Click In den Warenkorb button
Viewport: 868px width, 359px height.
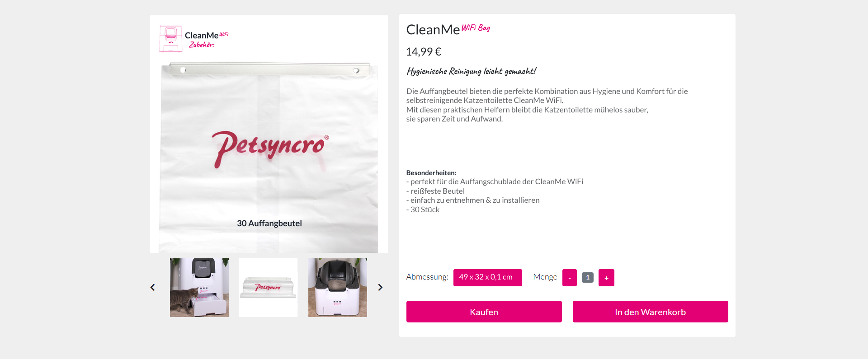[x=650, y=312]
